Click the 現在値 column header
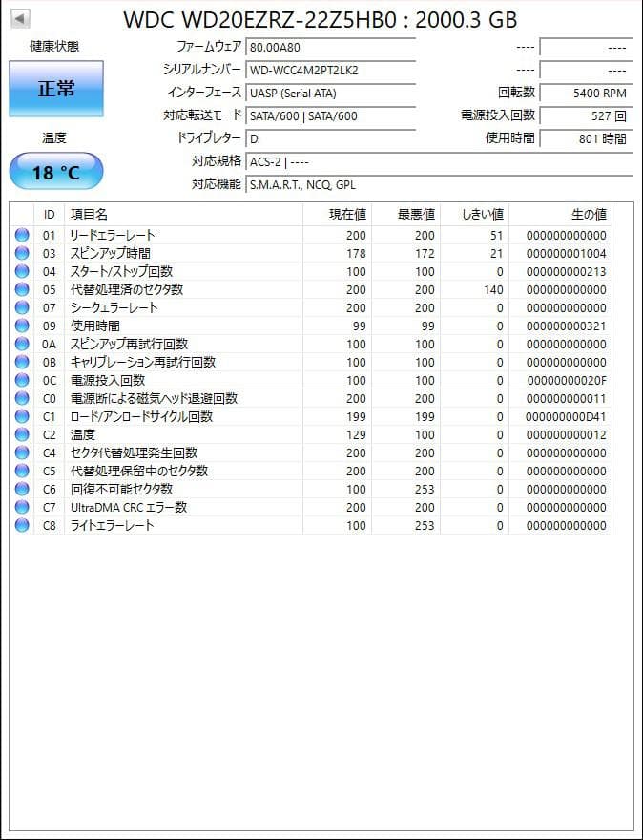 [338, 214]
